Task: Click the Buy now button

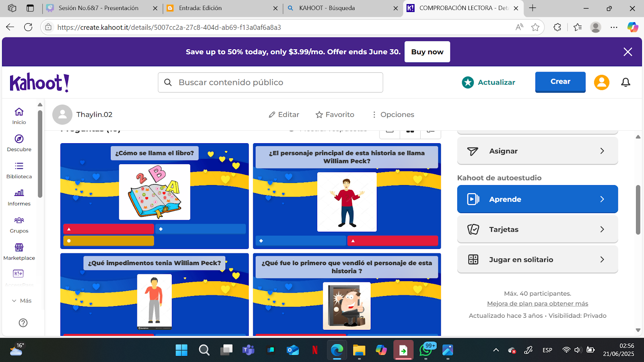Action: click(x=427, y=52)
